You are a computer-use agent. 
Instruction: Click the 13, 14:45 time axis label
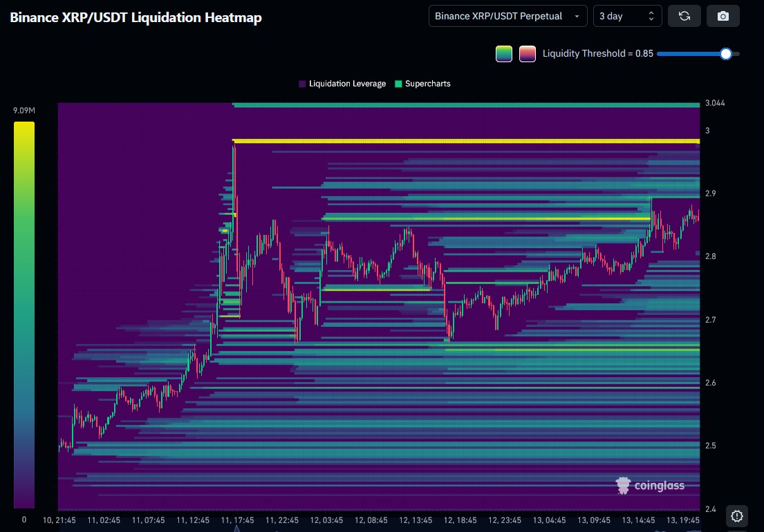[x=638, y=520]
